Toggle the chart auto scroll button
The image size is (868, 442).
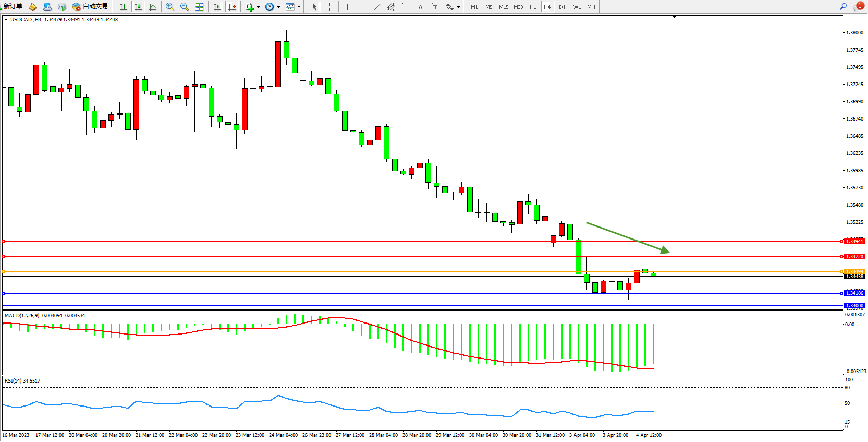[x=217, y=7]
